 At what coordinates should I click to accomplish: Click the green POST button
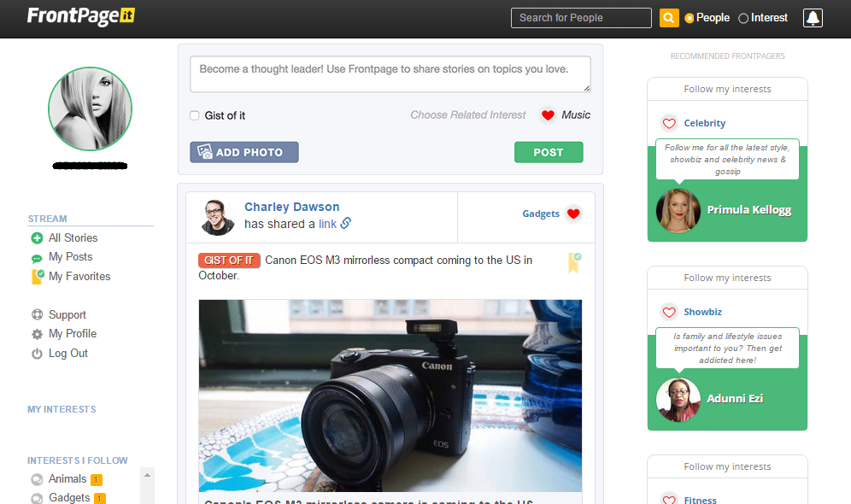(549, 152)
